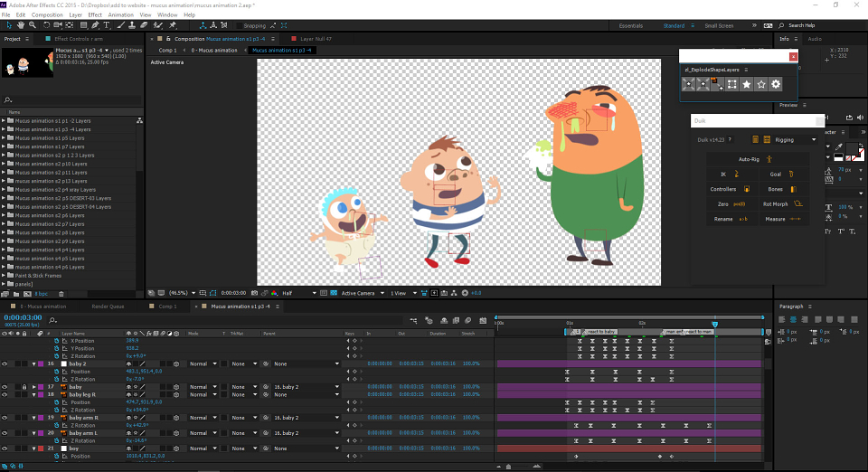
Task: Open the Composition menu
Action: pos(47,15)
